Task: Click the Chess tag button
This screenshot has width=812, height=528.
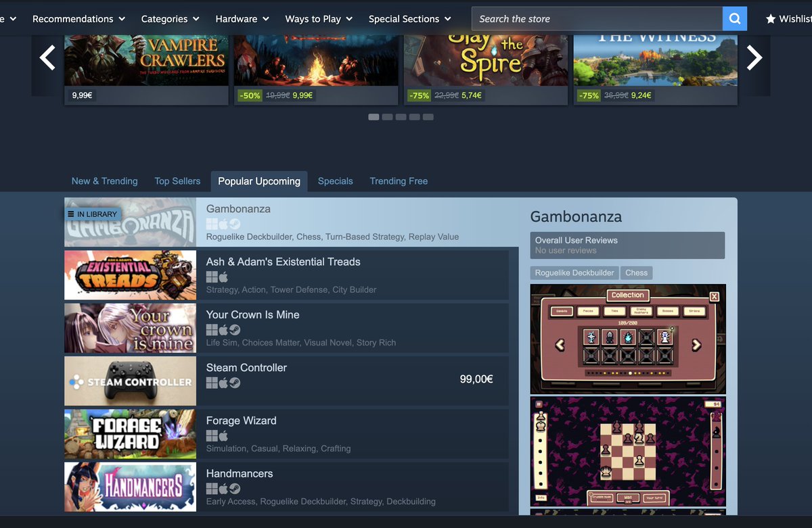Action: pyautogui.click(x=637, y=273)
